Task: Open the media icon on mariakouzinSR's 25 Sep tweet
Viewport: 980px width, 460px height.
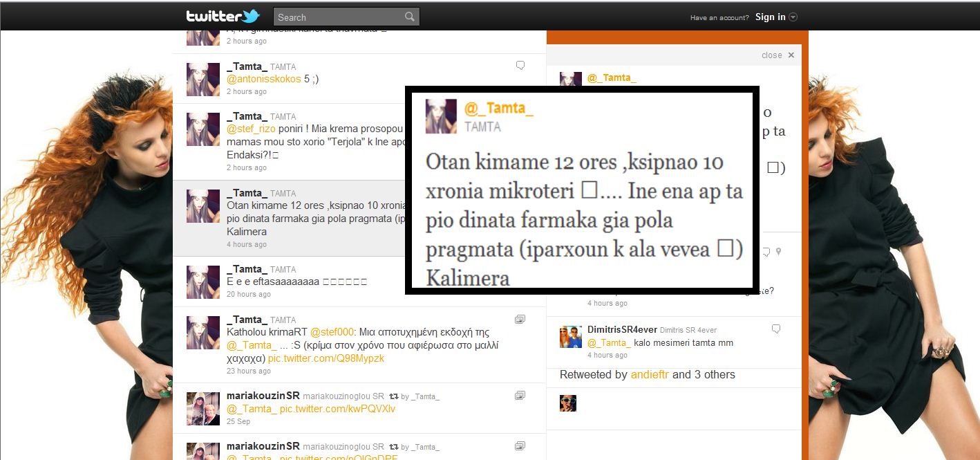Action: (520, 395)
